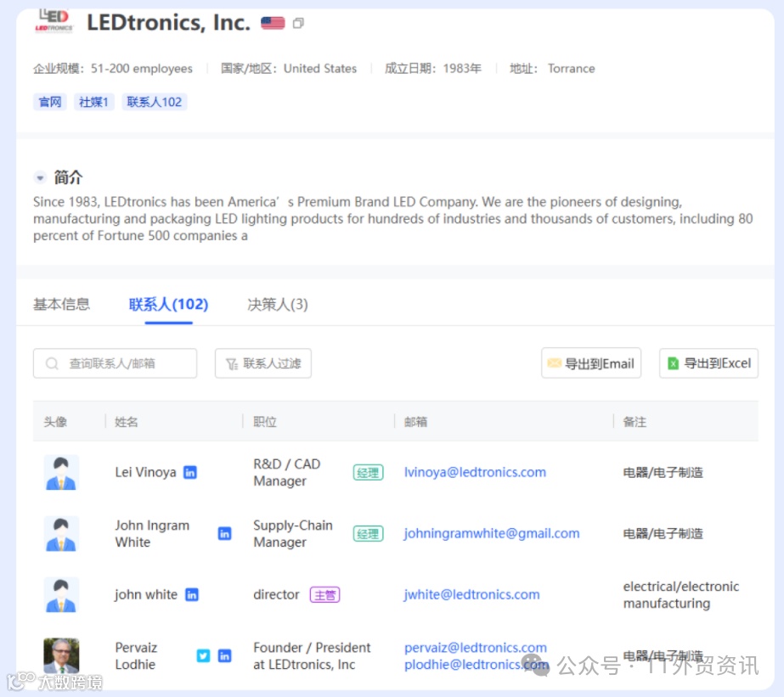The width and height of the screenshot is (784, 697).
Task: Click the 职位 column header
Action: pos(264,422)
